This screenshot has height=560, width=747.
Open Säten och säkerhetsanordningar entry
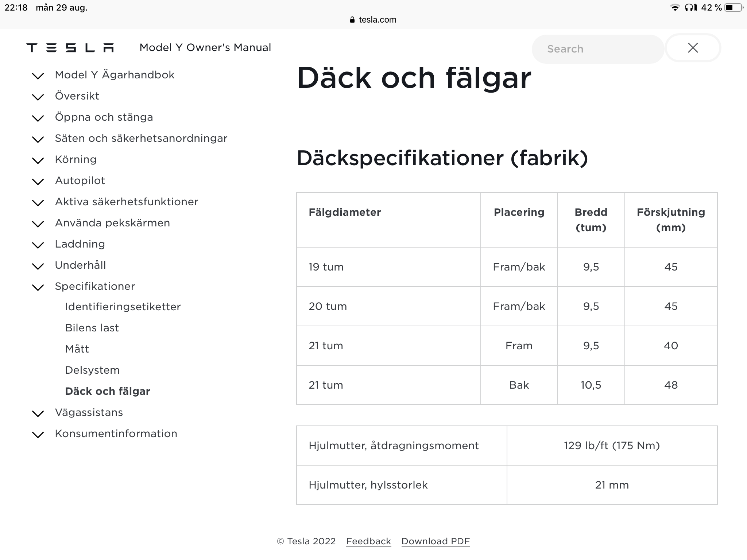(x=141, y=138)
